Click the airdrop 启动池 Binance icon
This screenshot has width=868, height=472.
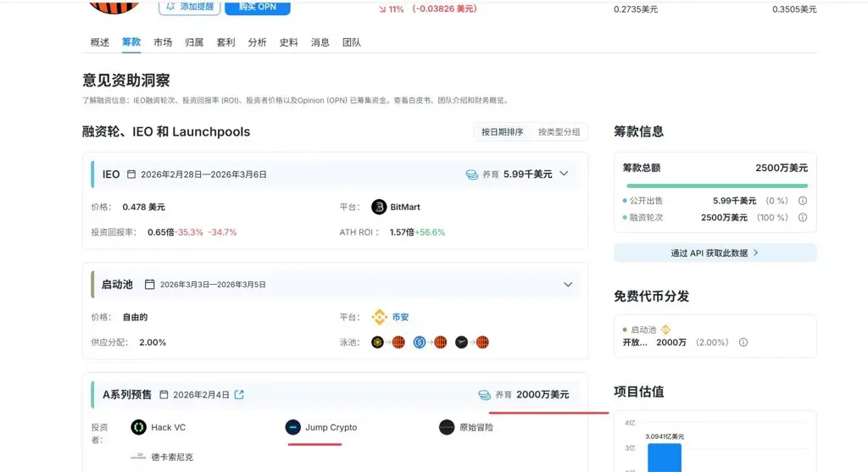coord(665,330)
